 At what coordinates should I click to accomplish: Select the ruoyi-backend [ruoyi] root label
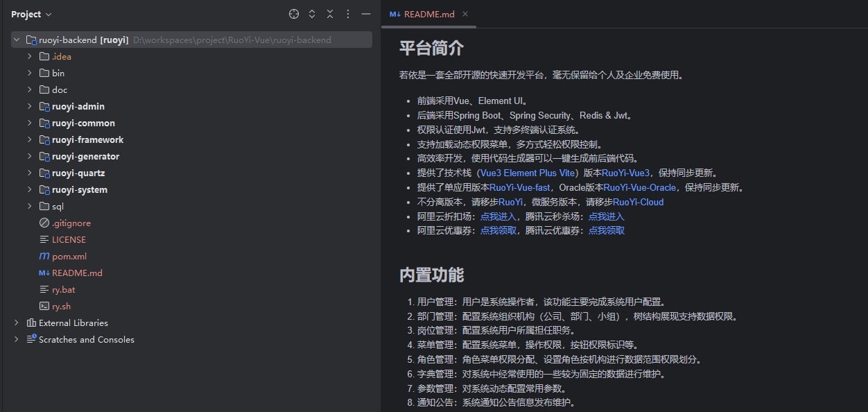(84, 40)
